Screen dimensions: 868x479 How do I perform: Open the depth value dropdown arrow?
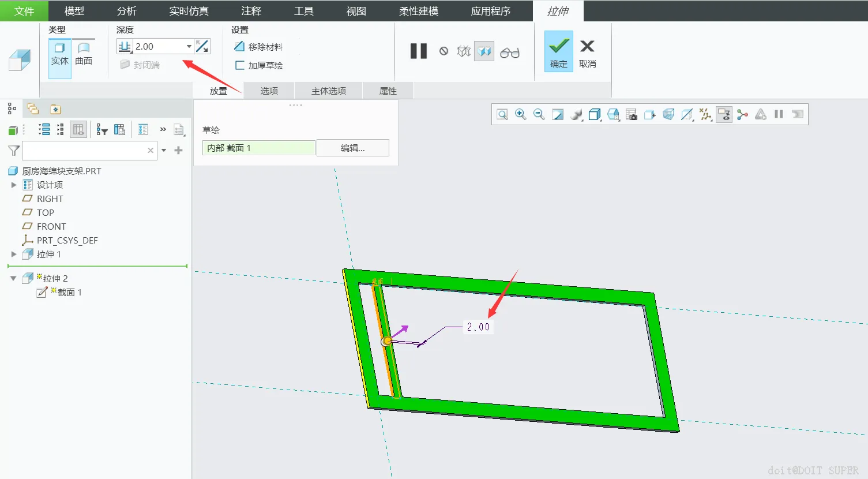[189, 46]
